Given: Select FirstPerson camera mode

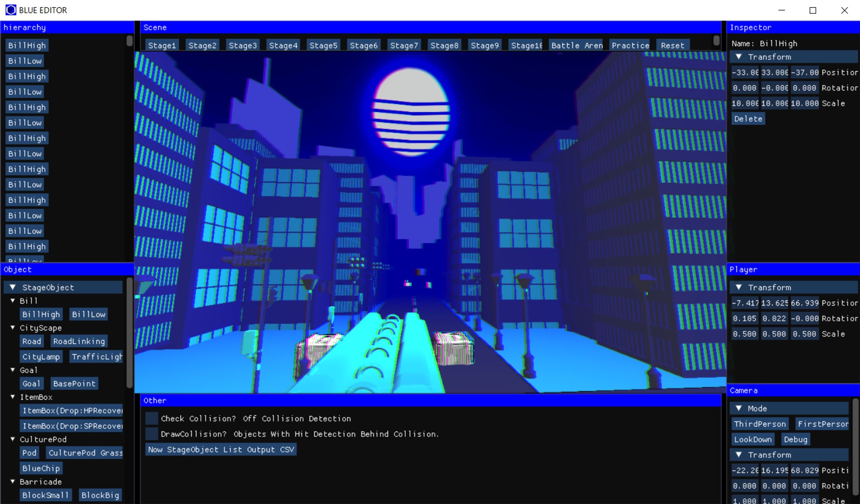Looking at the screenshot, I should 822,424.
